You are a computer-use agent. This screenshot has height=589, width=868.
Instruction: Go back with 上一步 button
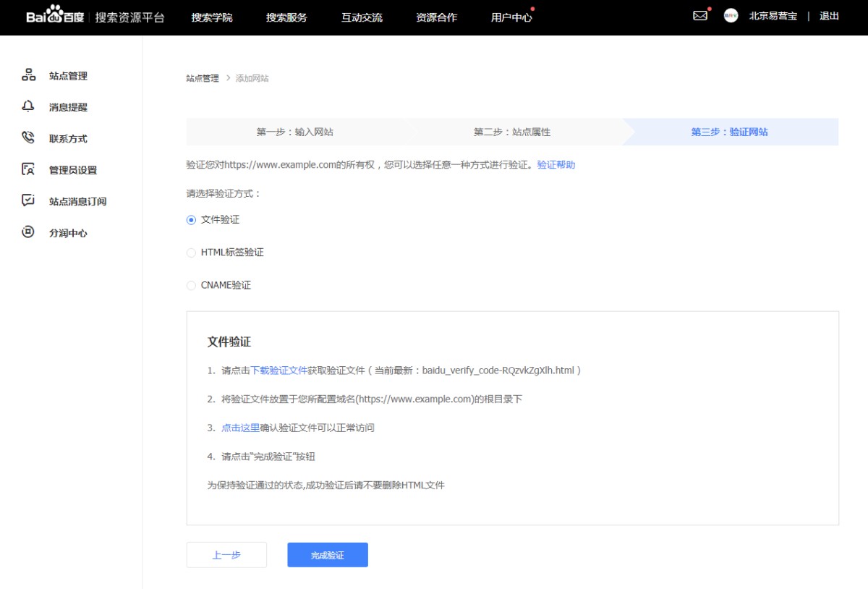point(226,555)
